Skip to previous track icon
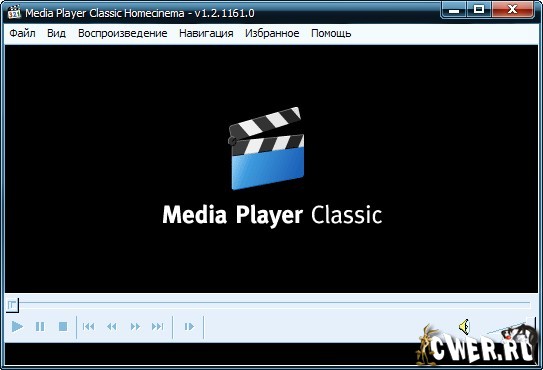543x370 pixels. point(89,326)
